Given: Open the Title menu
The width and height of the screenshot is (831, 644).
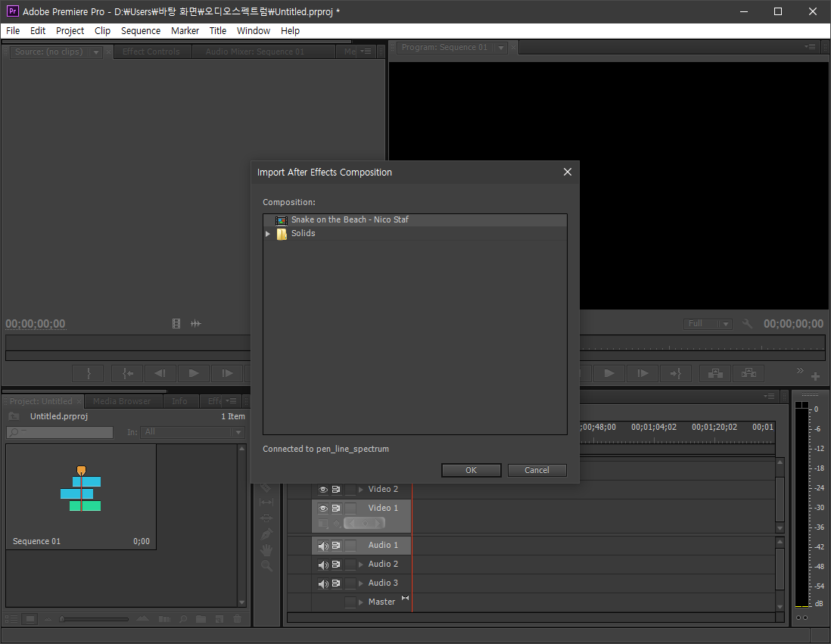Looking at the screenshot, I should coord(218,31).
